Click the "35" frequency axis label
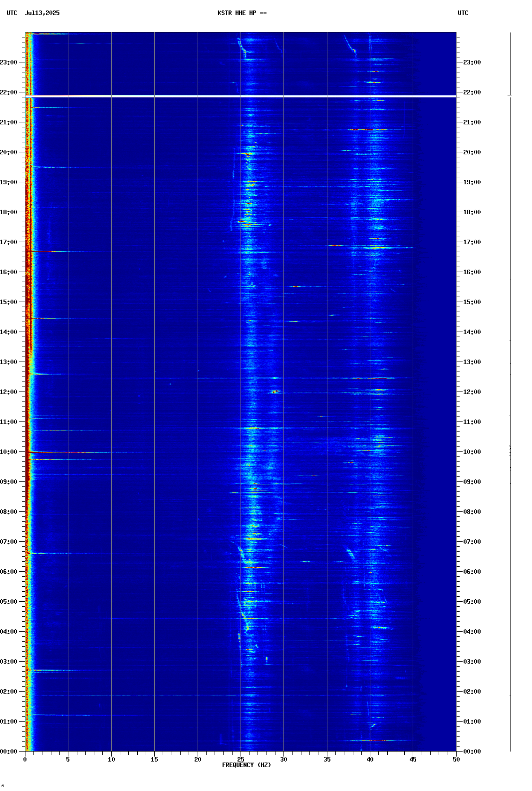Image resolution: width=532 pixels, height=791 pixels. [x=327, y=760]
